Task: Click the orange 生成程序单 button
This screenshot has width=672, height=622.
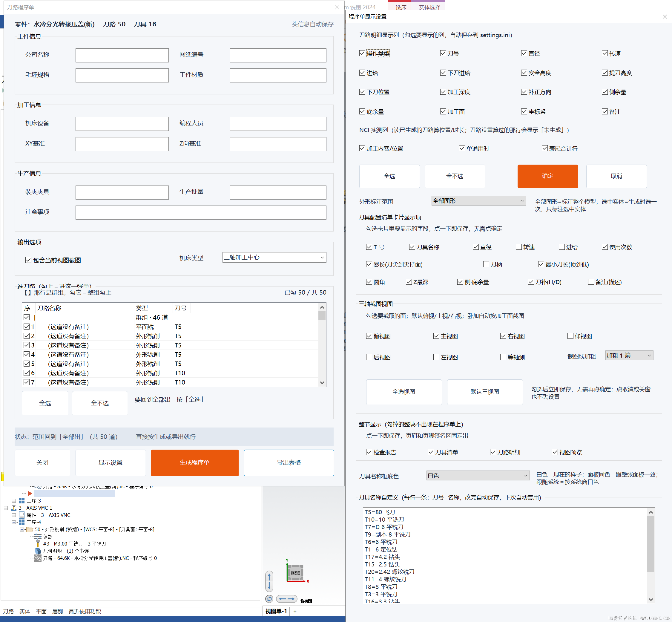Action: 194,462
